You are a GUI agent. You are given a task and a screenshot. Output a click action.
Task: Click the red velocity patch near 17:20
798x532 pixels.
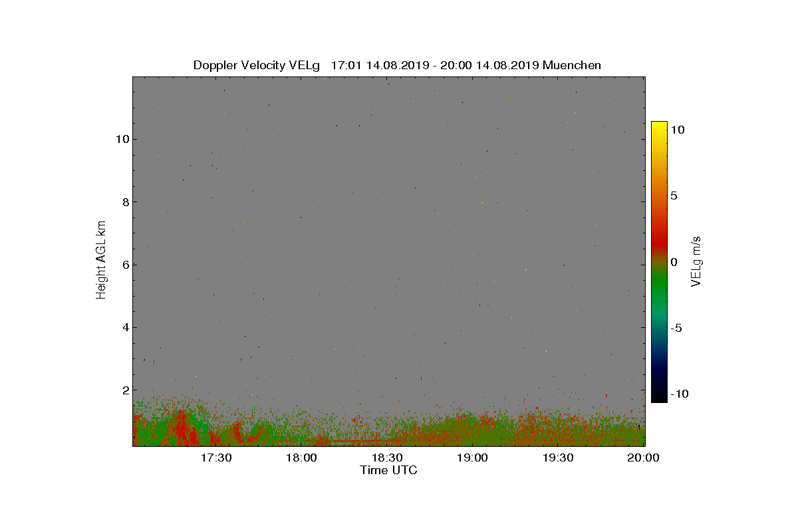180,429
